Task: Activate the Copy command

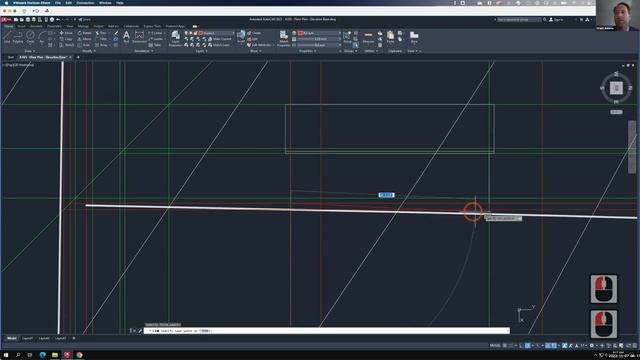Action: (66, 39)
